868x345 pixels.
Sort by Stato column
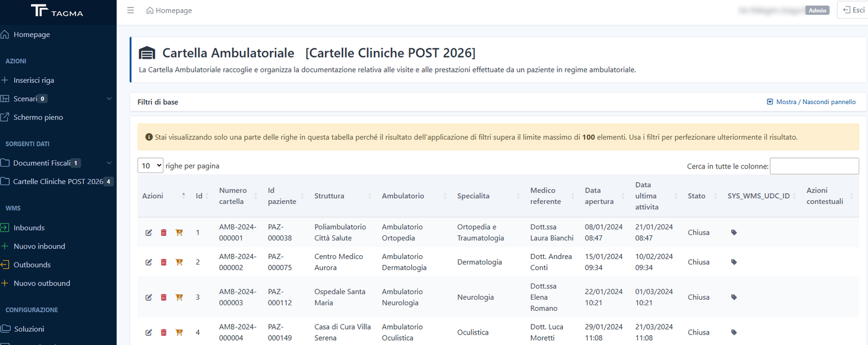pyautogui.click(x=702, y=196)
